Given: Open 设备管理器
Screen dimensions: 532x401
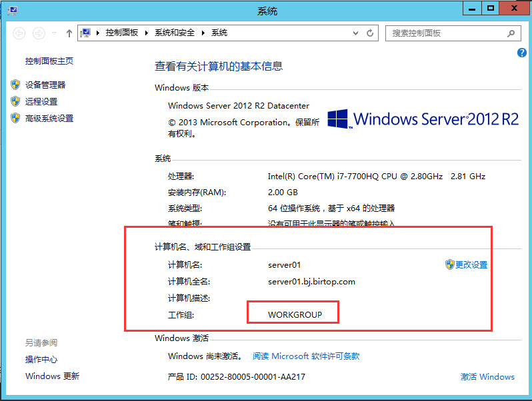Looking at the screenshot, I should tap(45, 85).
